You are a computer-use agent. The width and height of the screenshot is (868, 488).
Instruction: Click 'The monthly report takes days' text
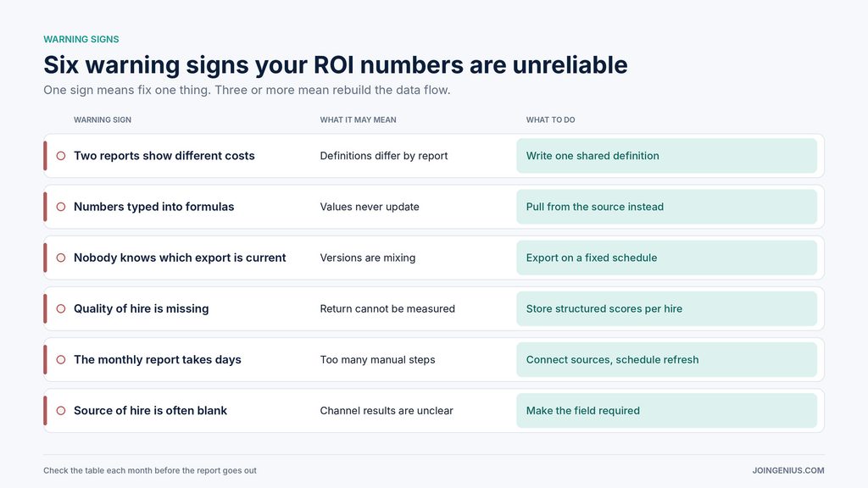157,359
